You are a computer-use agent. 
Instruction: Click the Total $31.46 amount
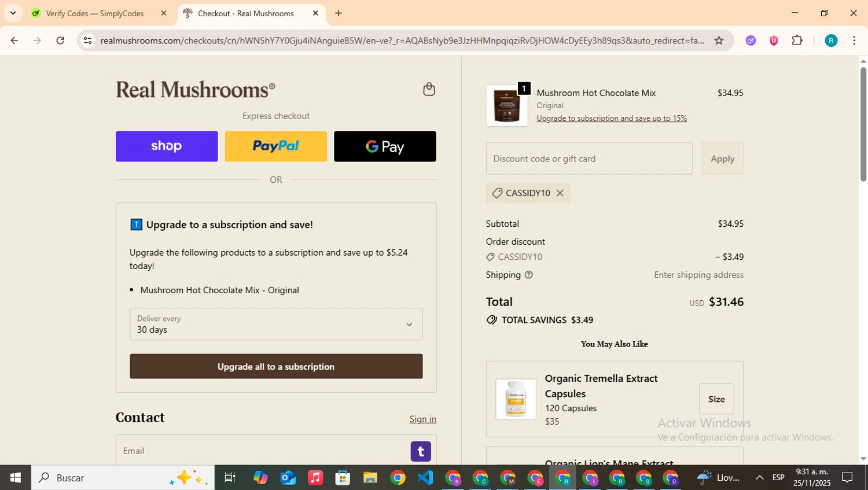tap(726, 302)
